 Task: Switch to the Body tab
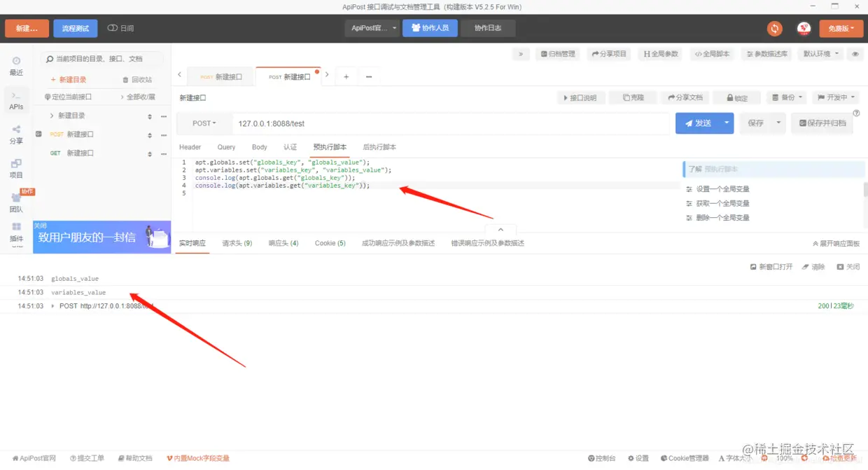coord(260,147)
